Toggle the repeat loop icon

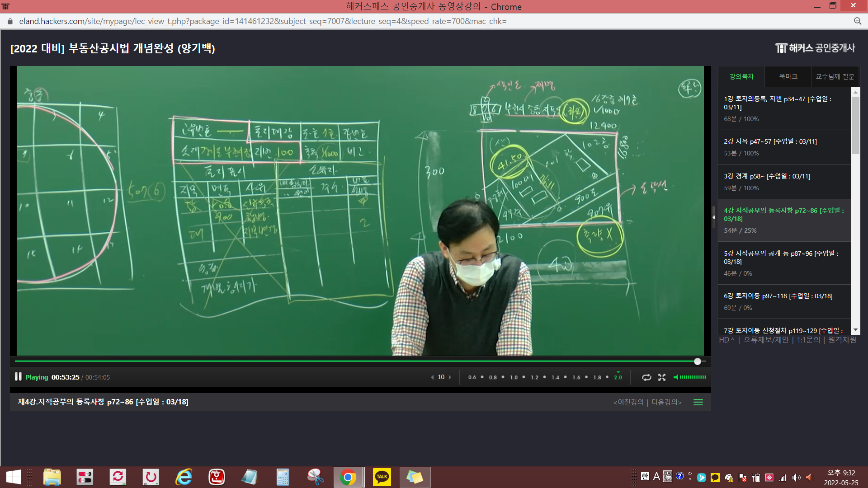(x=646, y=377)
